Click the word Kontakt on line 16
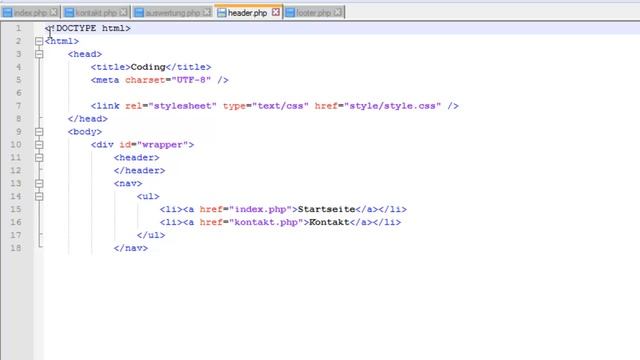 coord(329,222)
